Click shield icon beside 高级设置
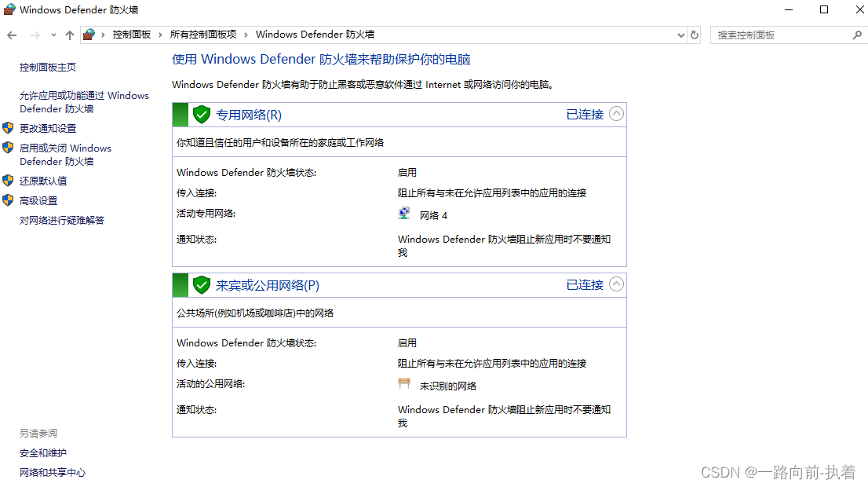 pos(8,200)
